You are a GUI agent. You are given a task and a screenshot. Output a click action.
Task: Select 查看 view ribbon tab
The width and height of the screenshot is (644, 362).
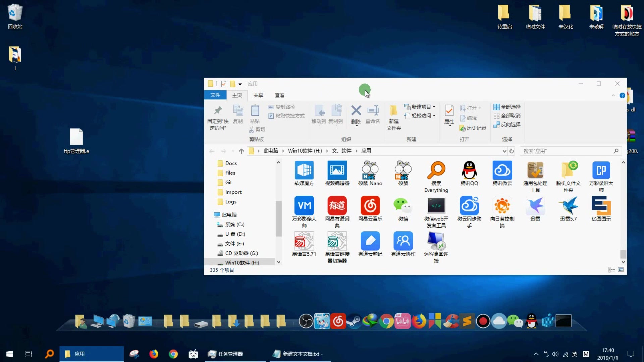[279, 95]
